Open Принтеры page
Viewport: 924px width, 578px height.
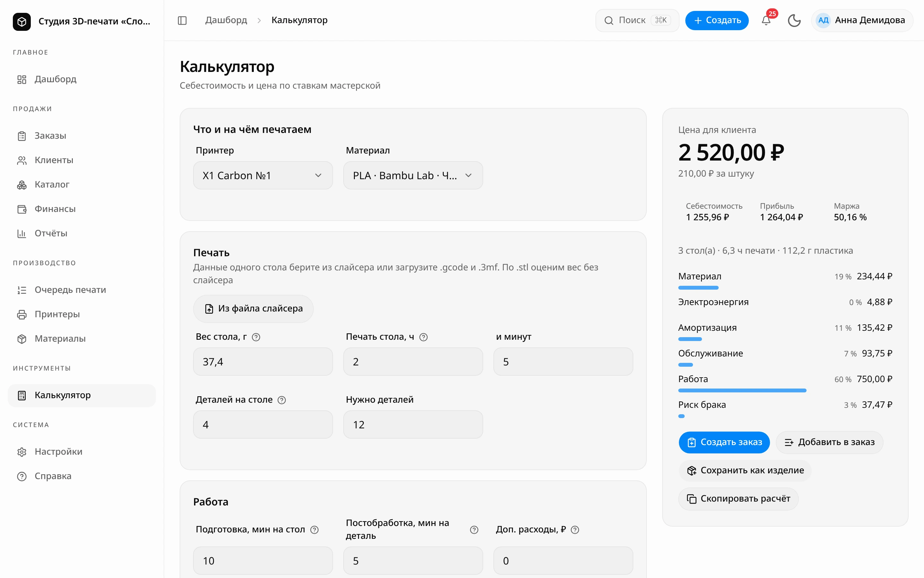pyautogui.click(x=82, y=314)
